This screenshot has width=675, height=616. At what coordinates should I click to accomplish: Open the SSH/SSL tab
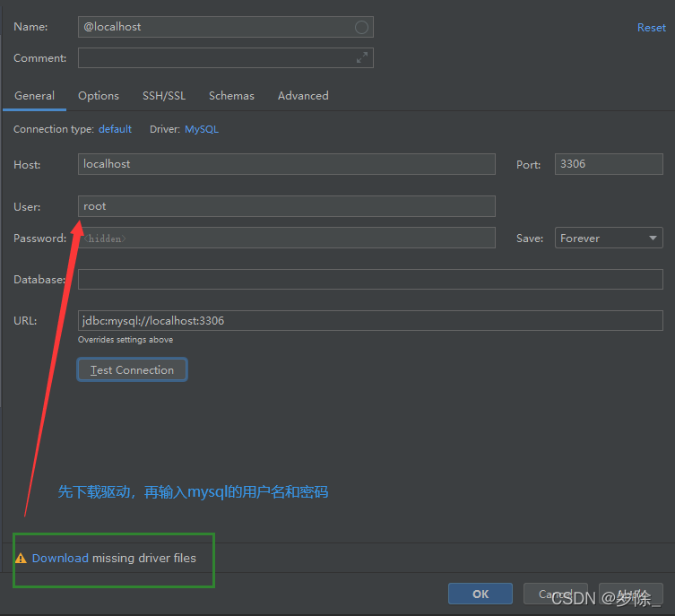click(164, 96)
